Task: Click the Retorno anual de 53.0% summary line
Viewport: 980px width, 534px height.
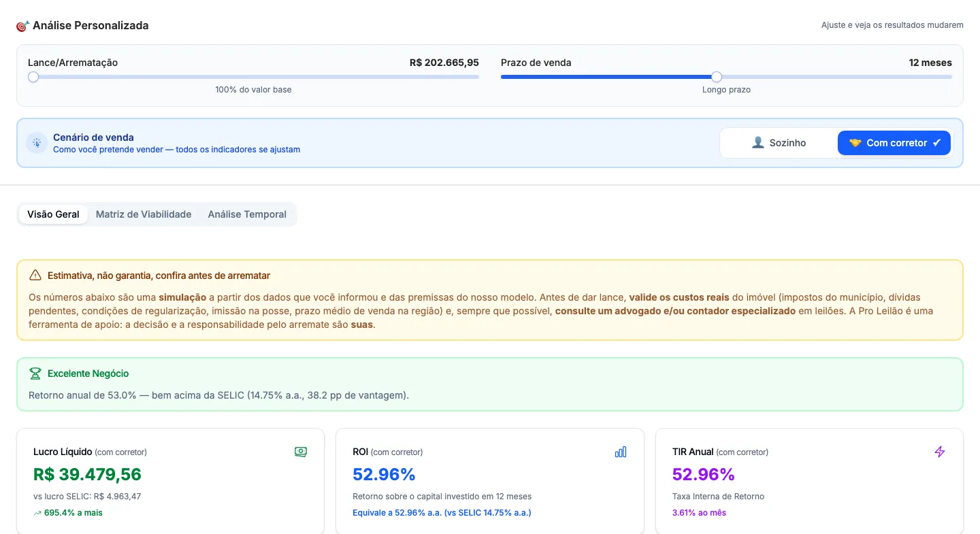Action: (x=218, y=395)
